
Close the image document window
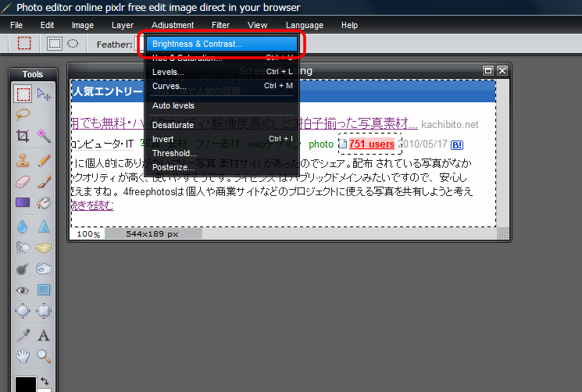click(x=502, y=70)
